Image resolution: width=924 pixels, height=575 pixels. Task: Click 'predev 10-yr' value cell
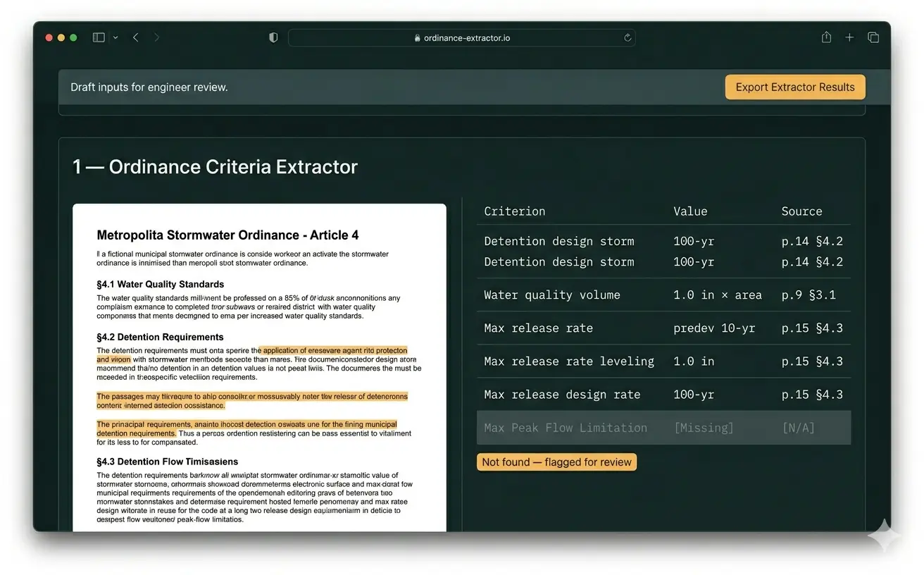(714, 328)
